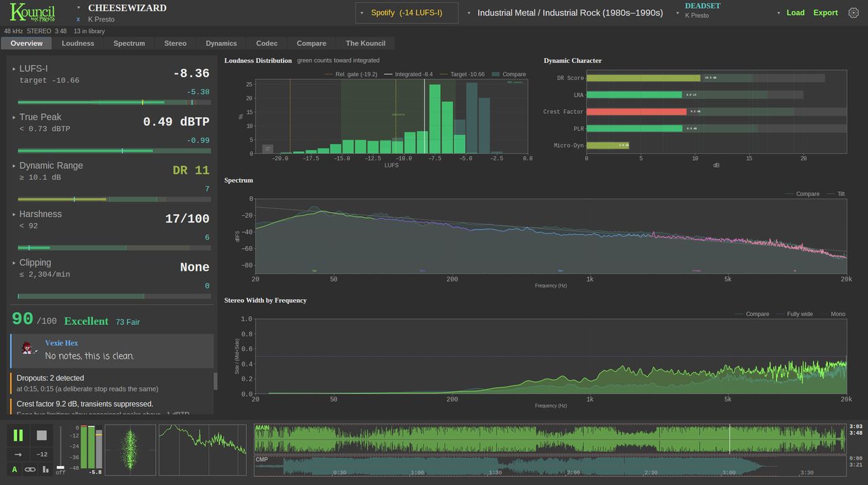Open The Kouncil tab

(x=366, y=43)
